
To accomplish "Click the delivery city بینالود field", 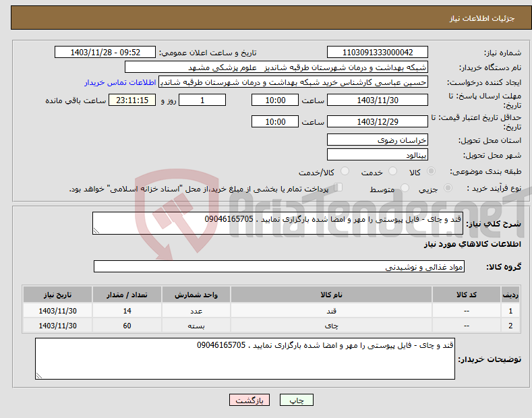I will [x=378, y=154].
